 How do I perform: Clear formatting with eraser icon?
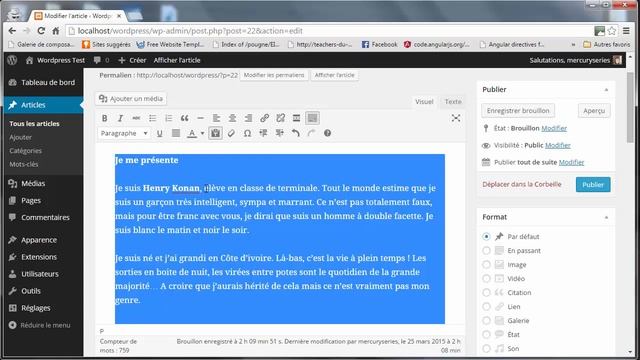(x=231, y=133)
